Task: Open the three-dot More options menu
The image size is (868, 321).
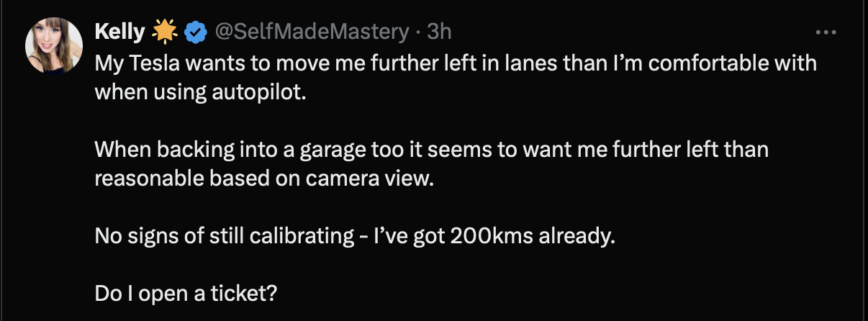Action: (826, 32)
